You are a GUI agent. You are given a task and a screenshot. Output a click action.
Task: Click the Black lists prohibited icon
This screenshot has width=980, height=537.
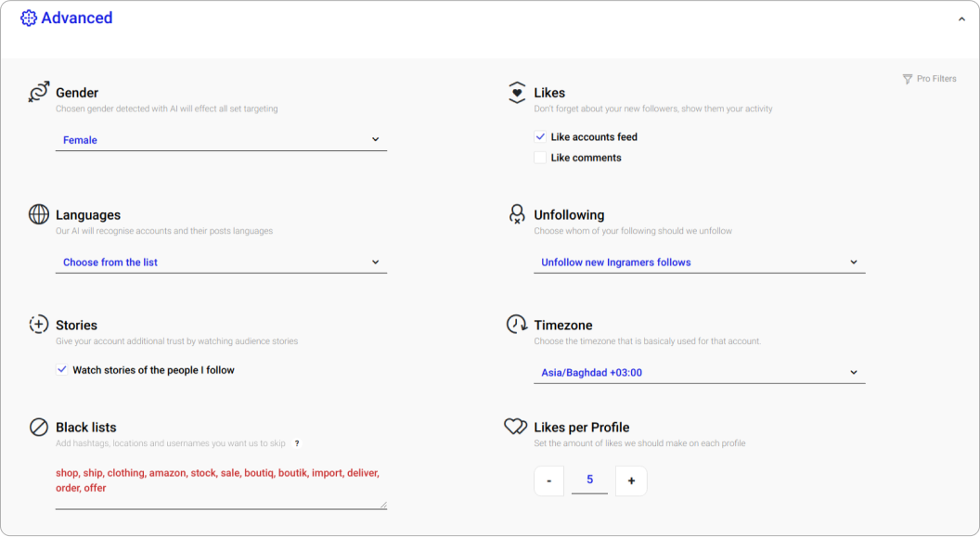click(38, 427)
